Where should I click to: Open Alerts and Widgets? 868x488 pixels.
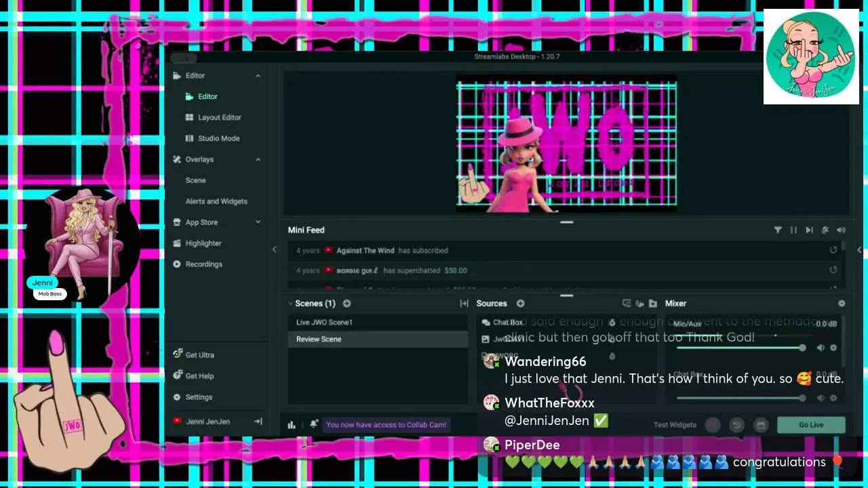(216, 201)
